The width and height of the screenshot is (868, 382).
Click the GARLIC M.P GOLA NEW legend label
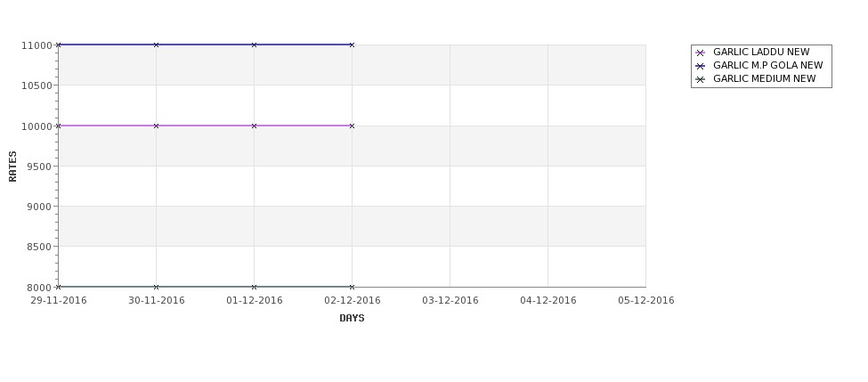pyautogui.click(x=767, y=65)
